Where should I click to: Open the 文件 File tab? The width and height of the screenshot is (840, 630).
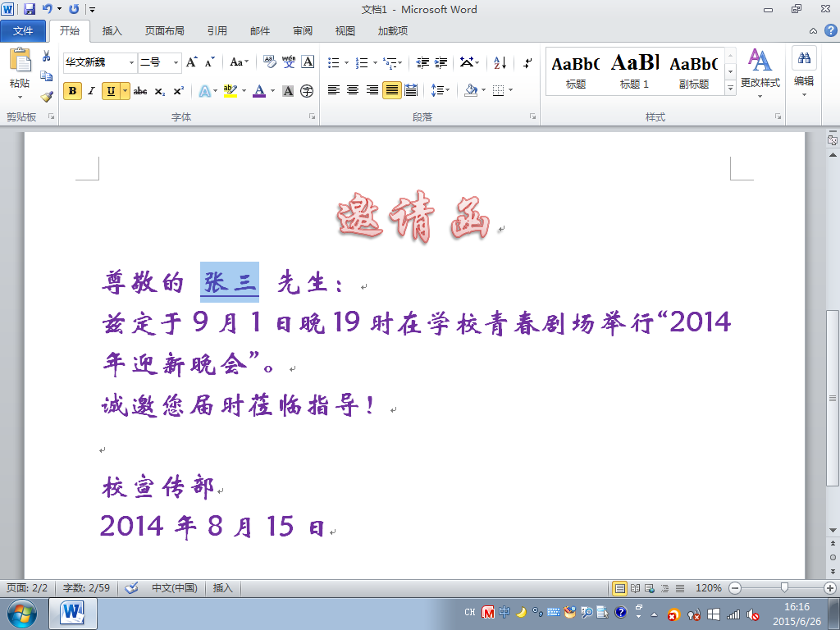[23, 31]
